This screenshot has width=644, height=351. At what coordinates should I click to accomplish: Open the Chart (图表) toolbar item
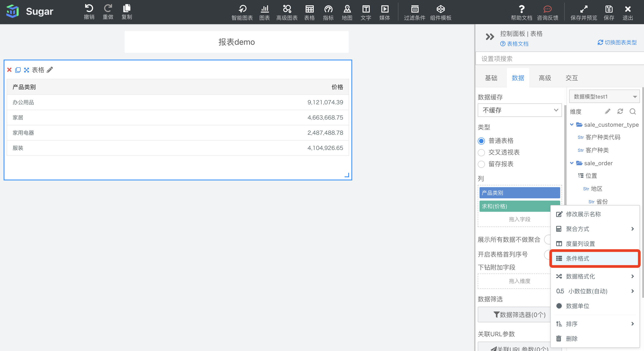point(264,13)
